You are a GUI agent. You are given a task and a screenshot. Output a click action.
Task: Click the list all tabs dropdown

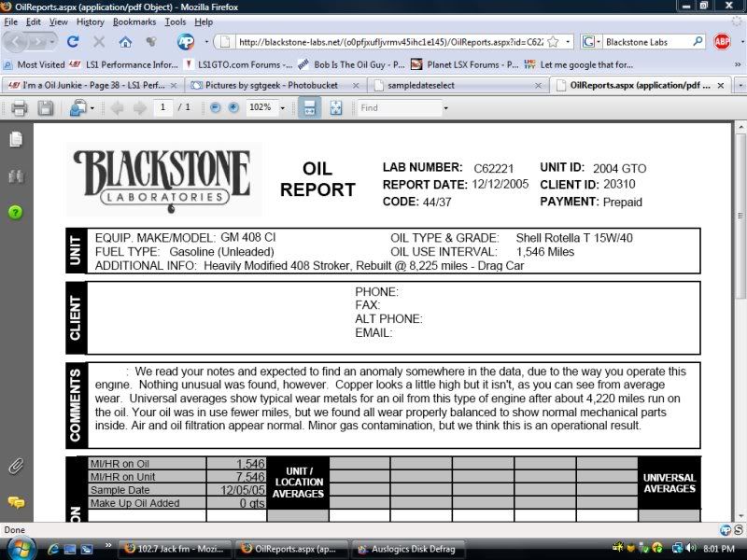[x=740, y=85]
